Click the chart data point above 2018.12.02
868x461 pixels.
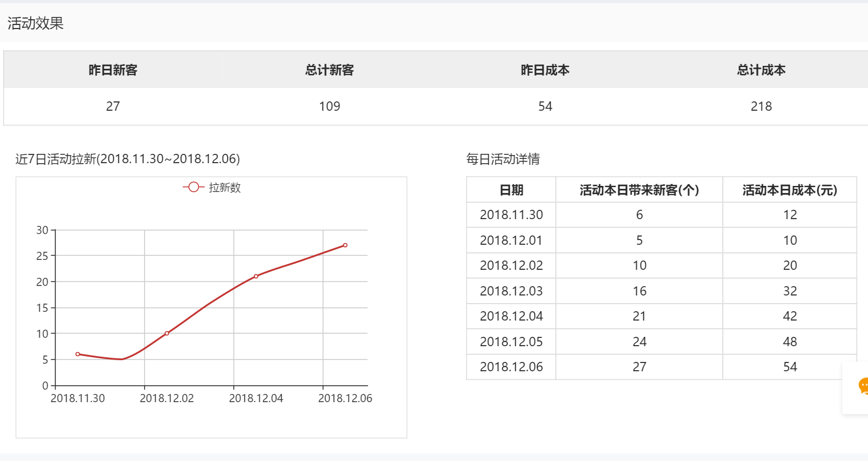(x=167, y=333)
